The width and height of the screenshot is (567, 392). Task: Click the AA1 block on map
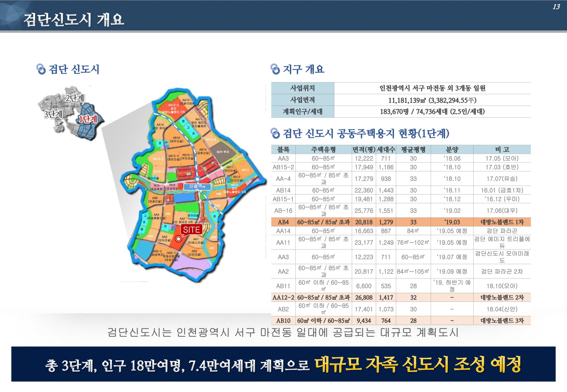click(196, 241)
